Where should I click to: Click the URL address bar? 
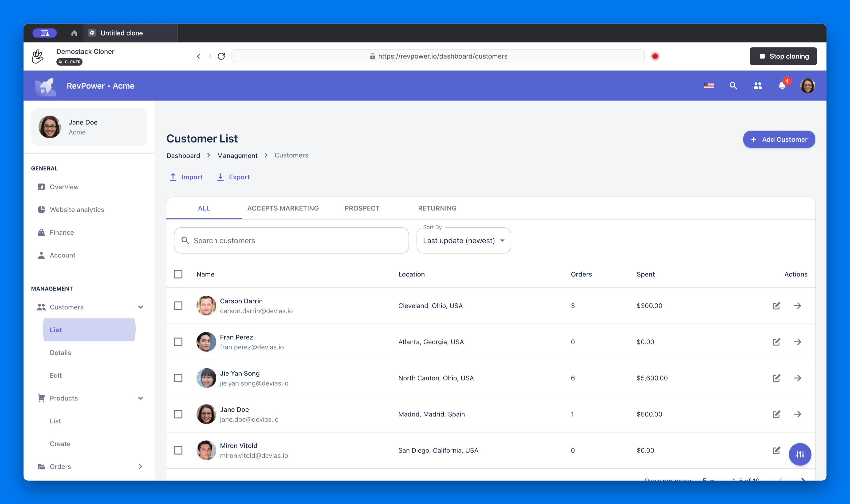tap(438, 56)
